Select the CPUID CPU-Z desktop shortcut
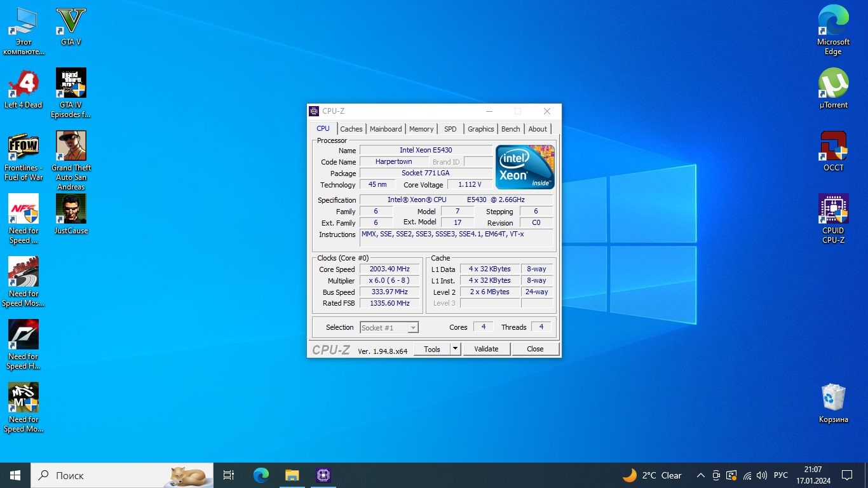Screen dimensions: 868x488 pos(833,219)
